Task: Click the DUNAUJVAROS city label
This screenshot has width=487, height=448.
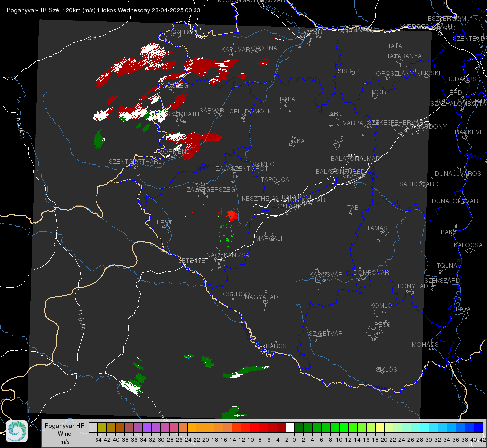Action: (458, 174)
